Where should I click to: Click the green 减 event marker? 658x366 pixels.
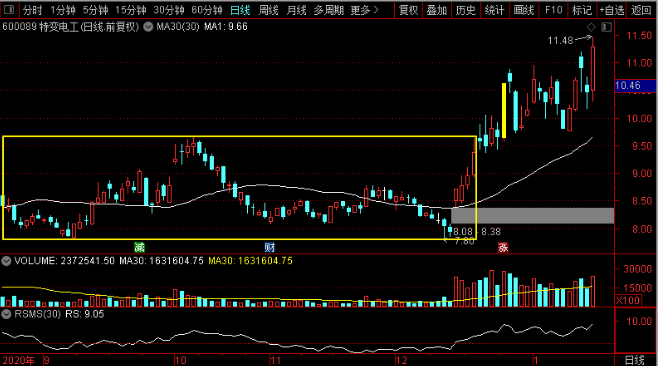(139, 247)
